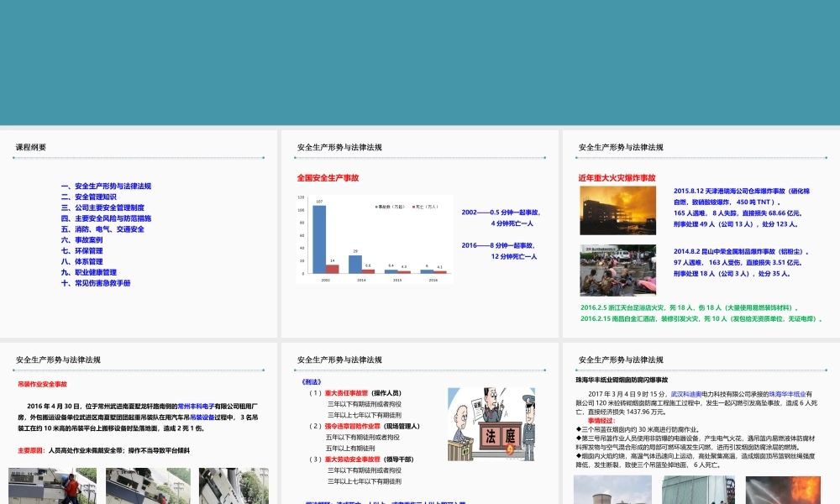Open the 课程纲要 slide thumbnail
Image resolution: width=840 pixels, height=504 pixels.
point(139,234)
